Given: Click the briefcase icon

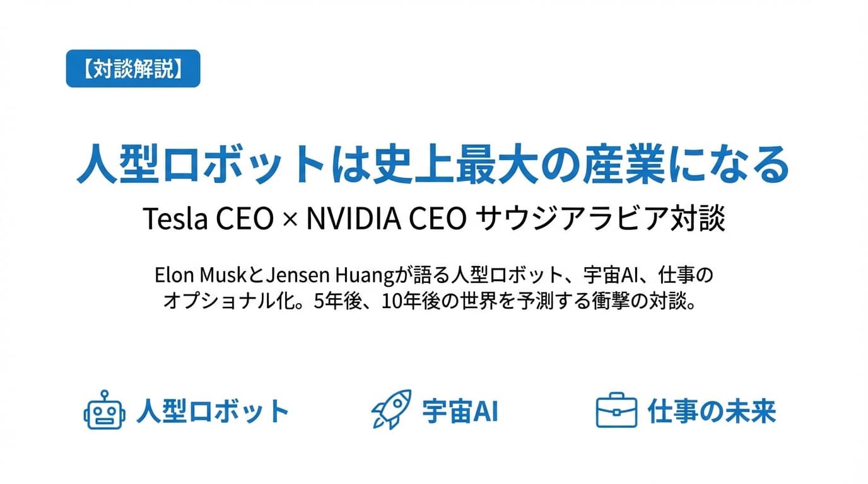Looking at the screenshot, I should [616, 410].
